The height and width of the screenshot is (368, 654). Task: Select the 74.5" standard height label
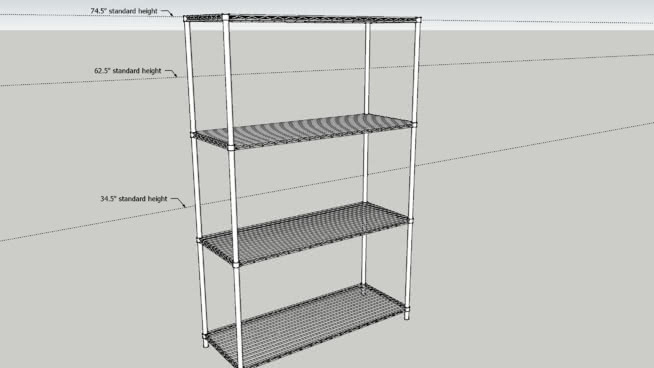tap(124, 11)
